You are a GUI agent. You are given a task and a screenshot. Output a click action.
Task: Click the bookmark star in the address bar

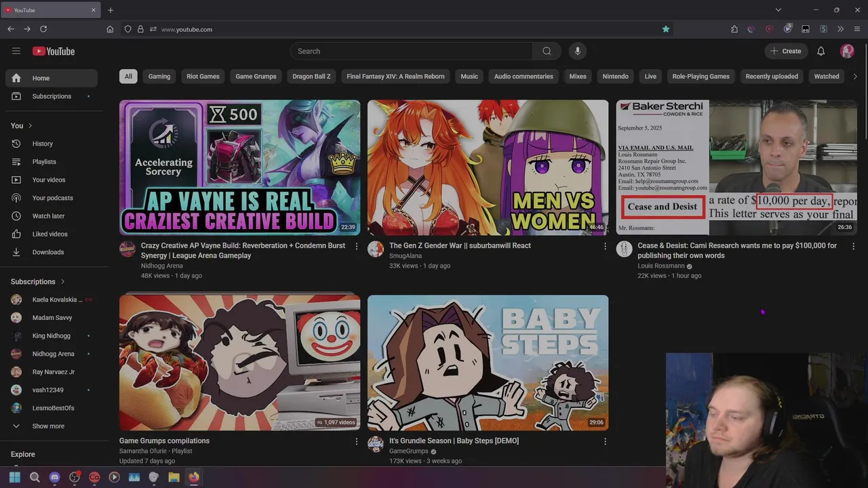(x=666, y=29)
